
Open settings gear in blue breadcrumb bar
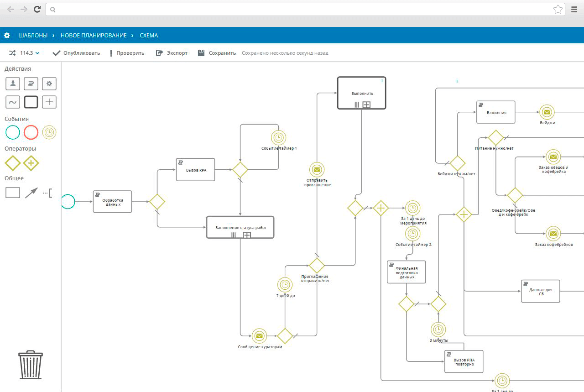click(x=7, y=35)
